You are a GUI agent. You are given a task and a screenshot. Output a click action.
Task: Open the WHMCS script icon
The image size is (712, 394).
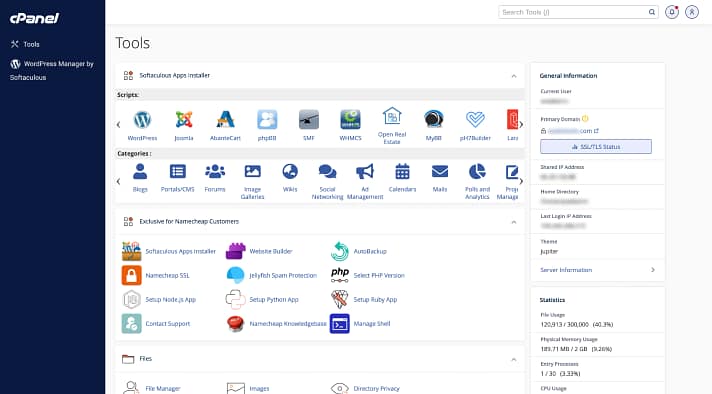click(351, 120)
